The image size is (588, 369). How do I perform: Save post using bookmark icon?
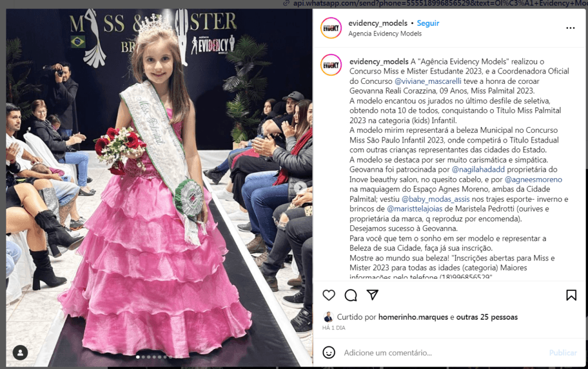(x=571, y=295)
